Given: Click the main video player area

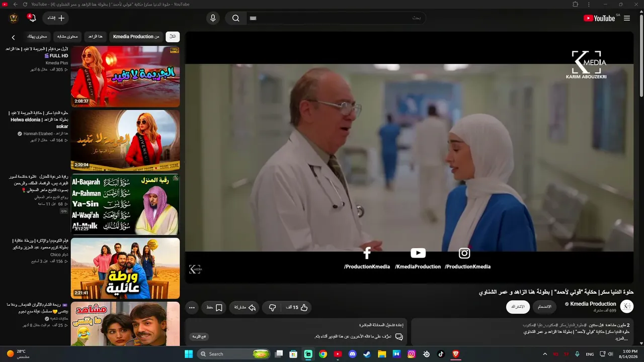Looking at the screenshot, I should [409, 157].
